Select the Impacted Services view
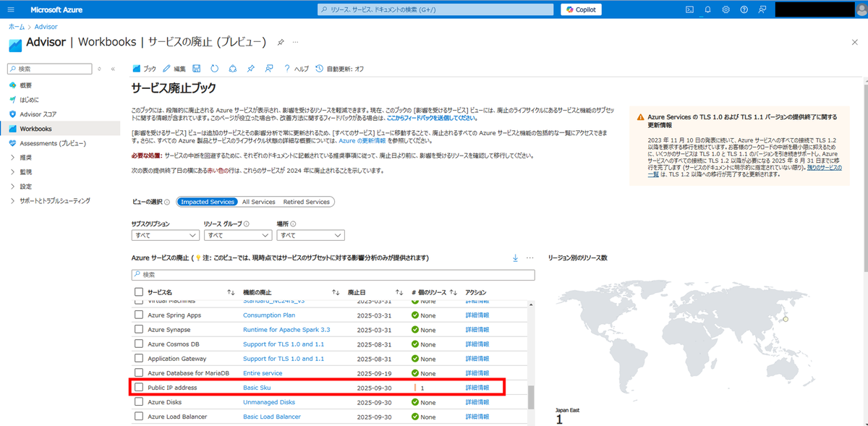The height and width of the screenshot is (426, 868). tap(208, 202)
